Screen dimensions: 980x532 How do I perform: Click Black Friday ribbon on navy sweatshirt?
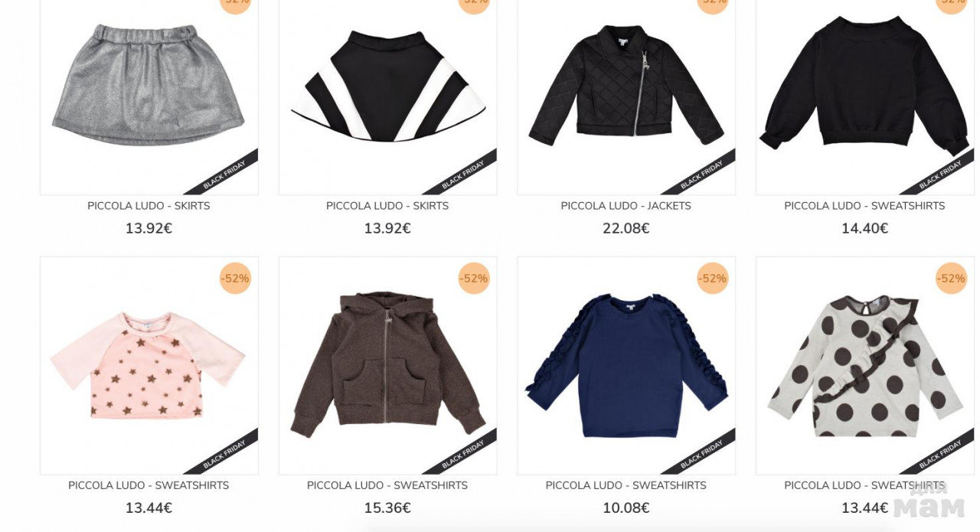[702, 454]
